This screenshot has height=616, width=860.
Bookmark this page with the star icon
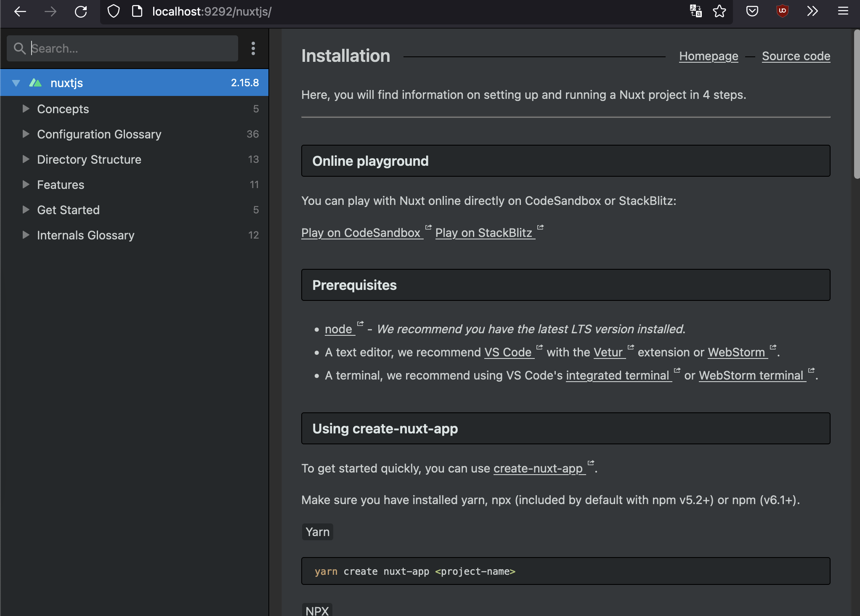tap(719, 11)
